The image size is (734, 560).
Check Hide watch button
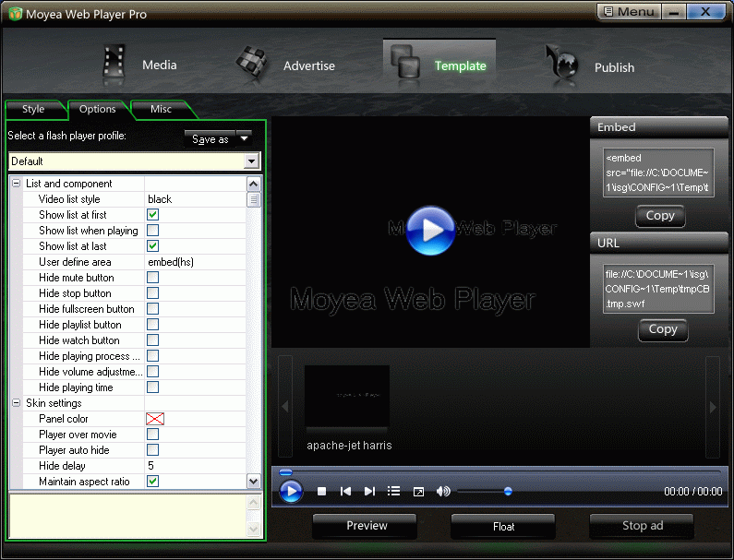point(152,340)
